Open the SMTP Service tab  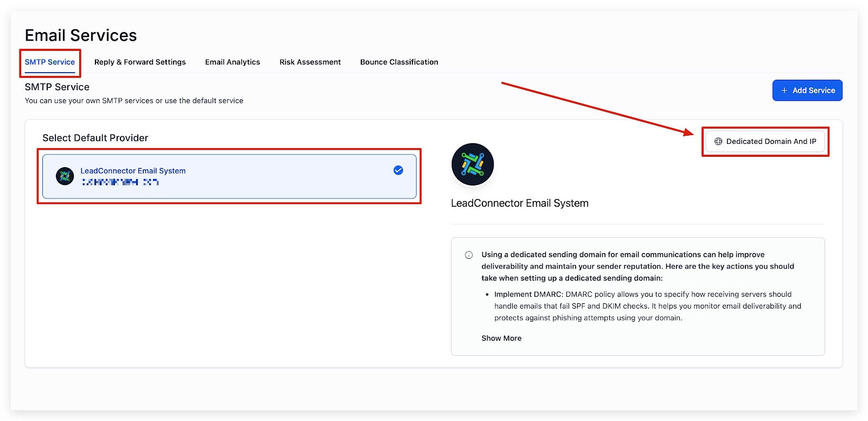(x=50, y=62)
